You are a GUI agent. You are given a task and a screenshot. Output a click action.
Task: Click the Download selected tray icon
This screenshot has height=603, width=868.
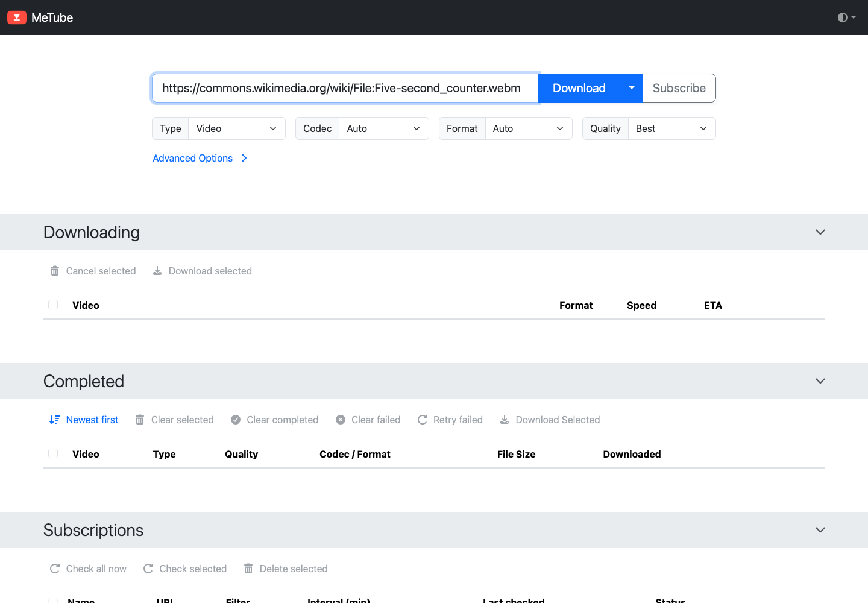coord(157,271)
